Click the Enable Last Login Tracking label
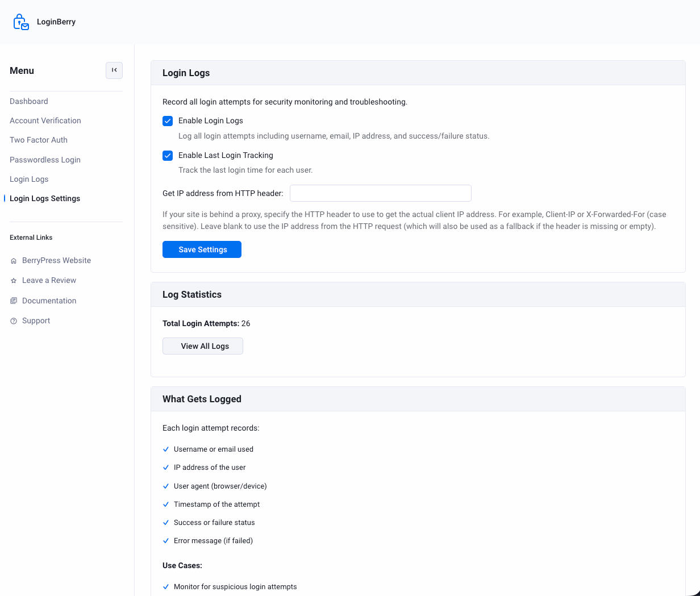This screenshot has height=596, width=700. click(x=226, y=156)
